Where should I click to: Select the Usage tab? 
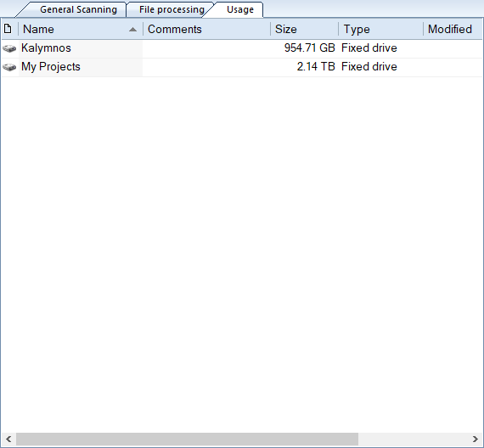pos(240,9)
